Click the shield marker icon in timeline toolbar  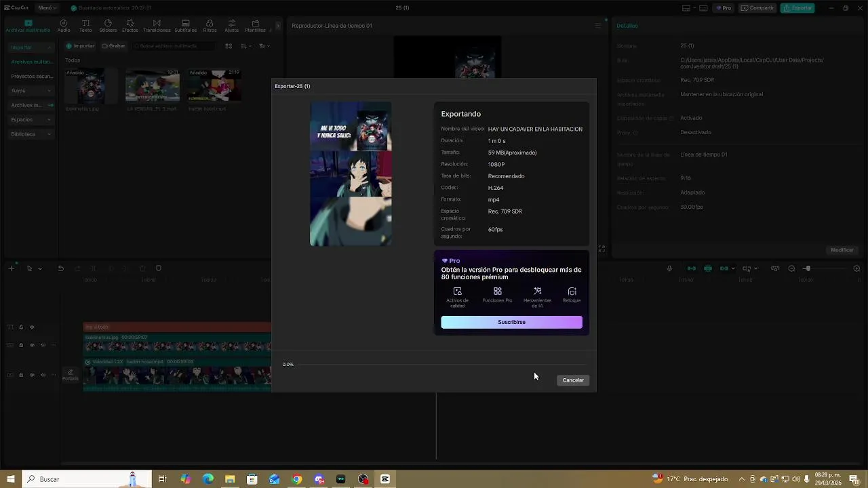coord(159,268)
